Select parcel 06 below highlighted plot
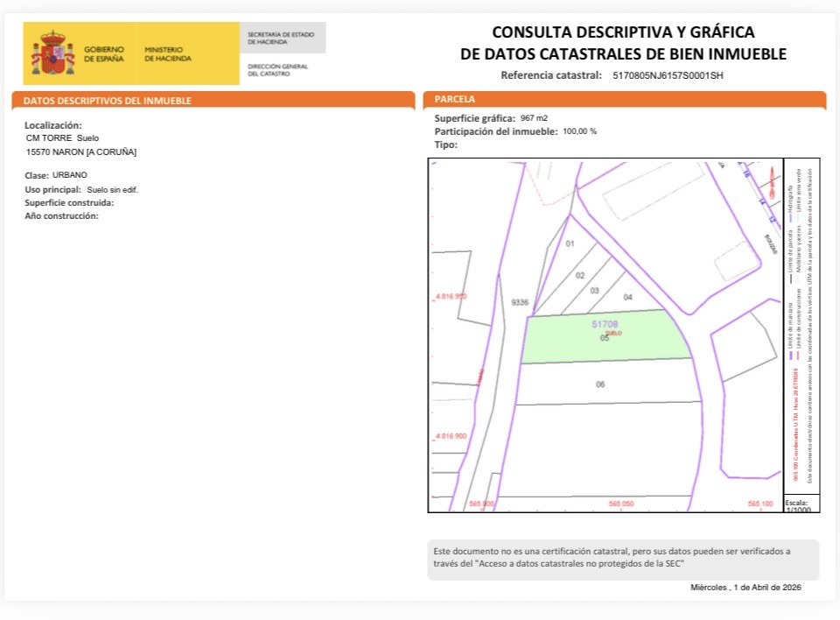The height and width of the screenshot is (620, 840). [600, 384]
